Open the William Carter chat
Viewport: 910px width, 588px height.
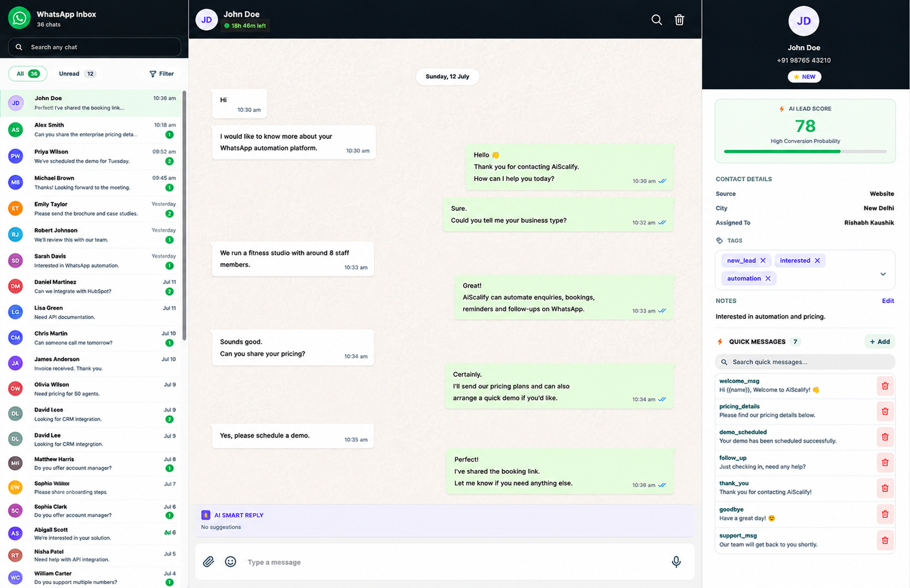point(92,577)
